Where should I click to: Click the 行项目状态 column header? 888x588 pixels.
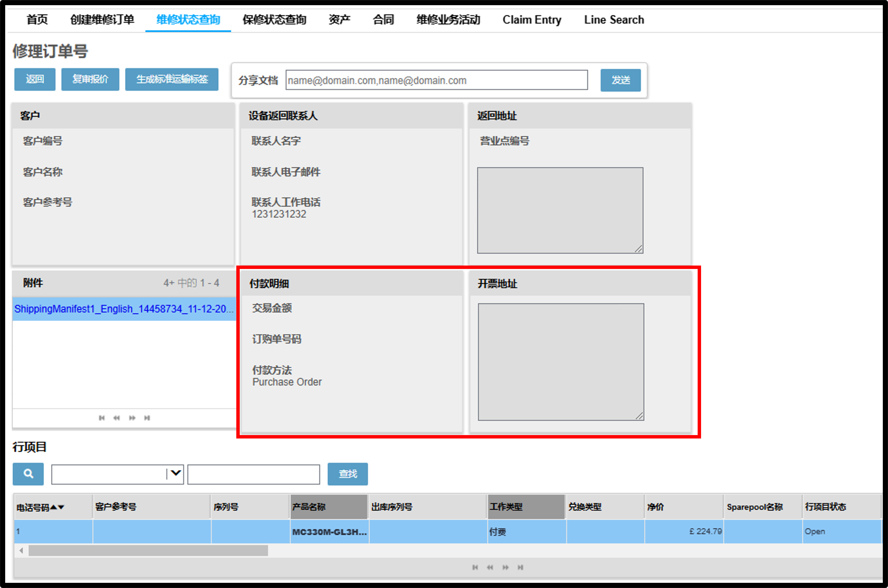coord(842,507)
